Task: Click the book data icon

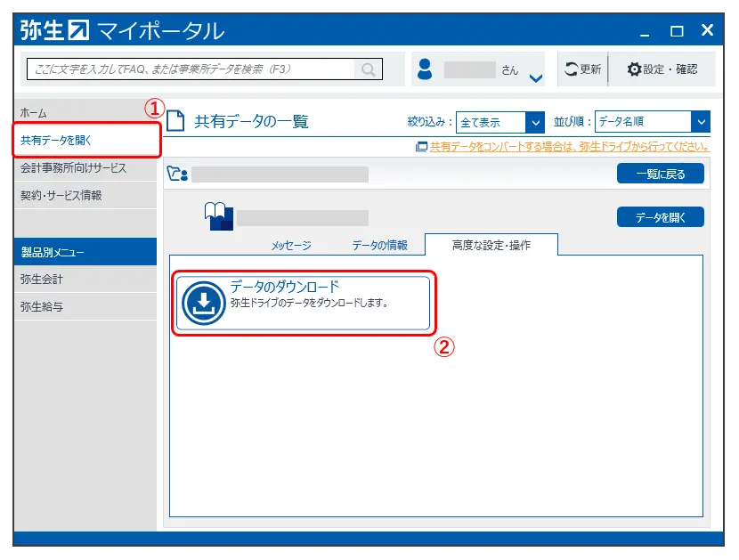Action: (x=218, y=216)
